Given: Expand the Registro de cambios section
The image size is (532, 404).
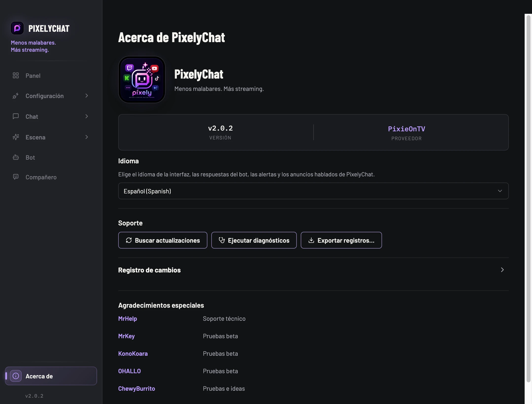Looking at the screenshot, I should pyautogui.click(x=313, y=270).
